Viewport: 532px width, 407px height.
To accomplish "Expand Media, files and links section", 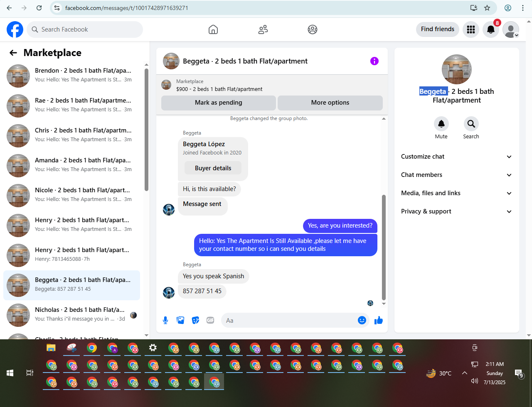I will click(456, 193).
